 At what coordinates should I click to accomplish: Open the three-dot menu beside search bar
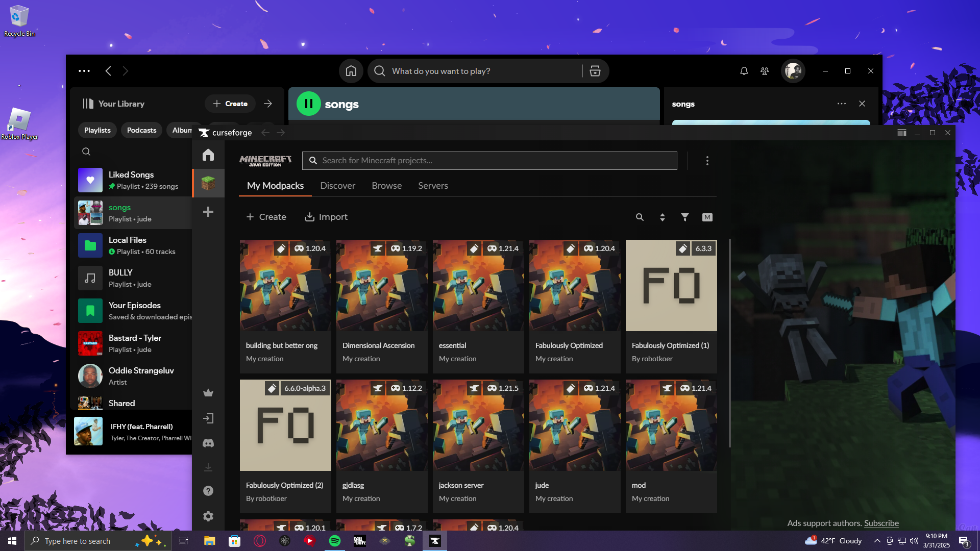(x=707, y=161)
